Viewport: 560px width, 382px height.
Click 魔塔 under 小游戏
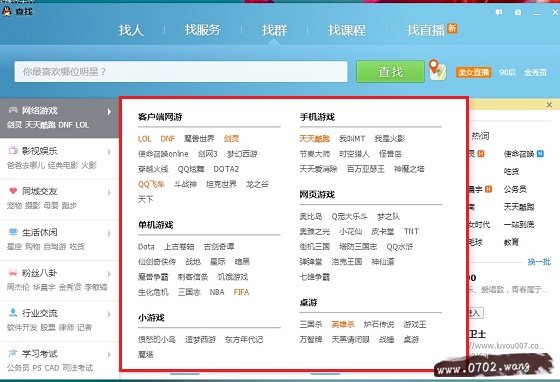[x=145, y=355]
